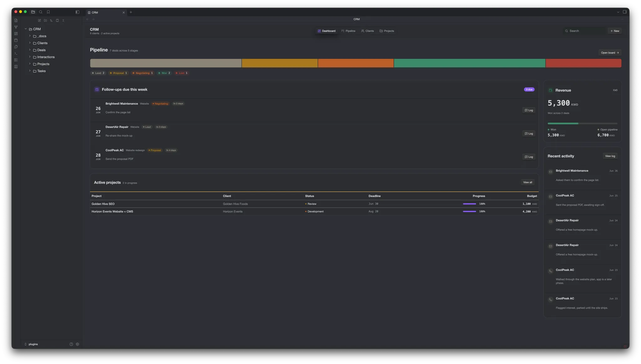Expand the Tasks folder
The width and height of the screenshot is (641, 364).
click(x=30, y=71)
